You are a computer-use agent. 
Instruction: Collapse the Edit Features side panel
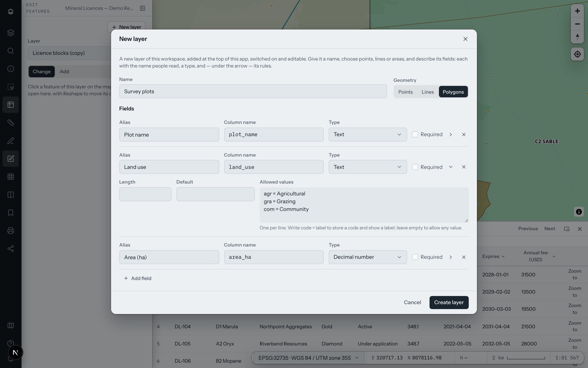(x=142, y=8)
